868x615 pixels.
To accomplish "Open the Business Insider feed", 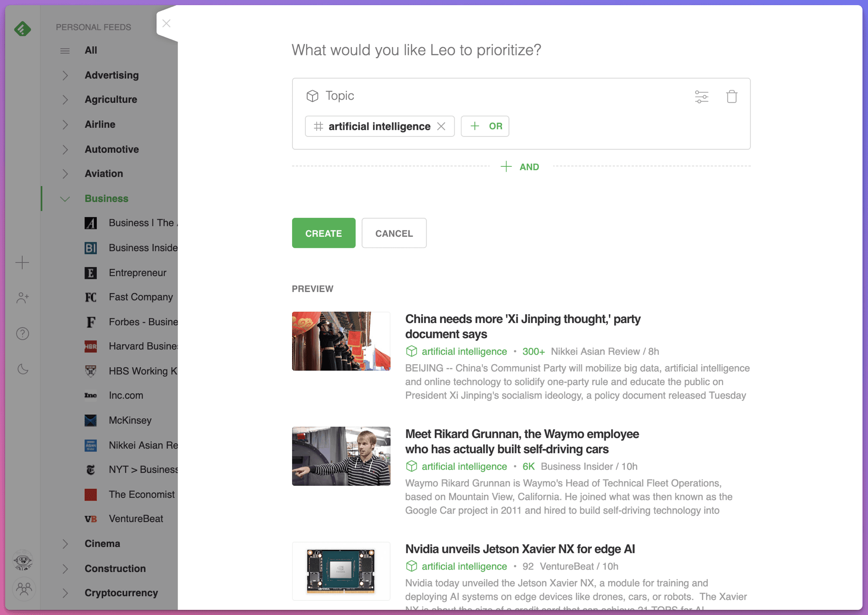I will (x=130, y=247).
